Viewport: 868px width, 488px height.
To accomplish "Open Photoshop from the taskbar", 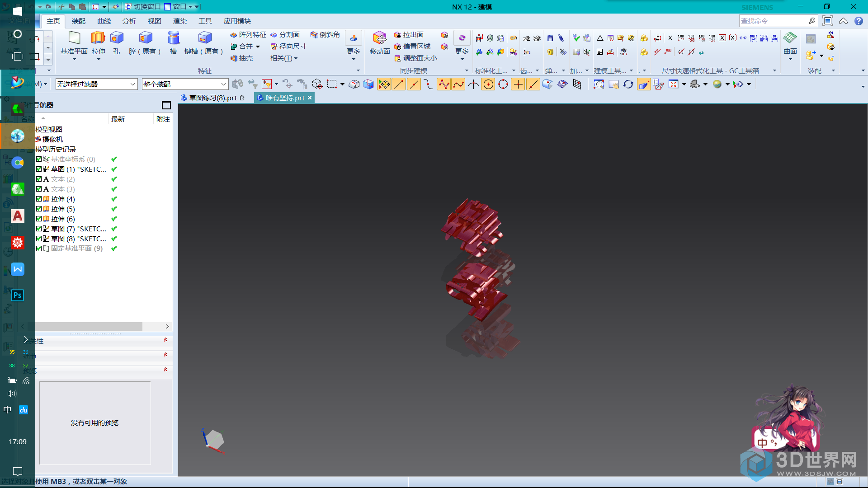I will click(x=18, y=296).
